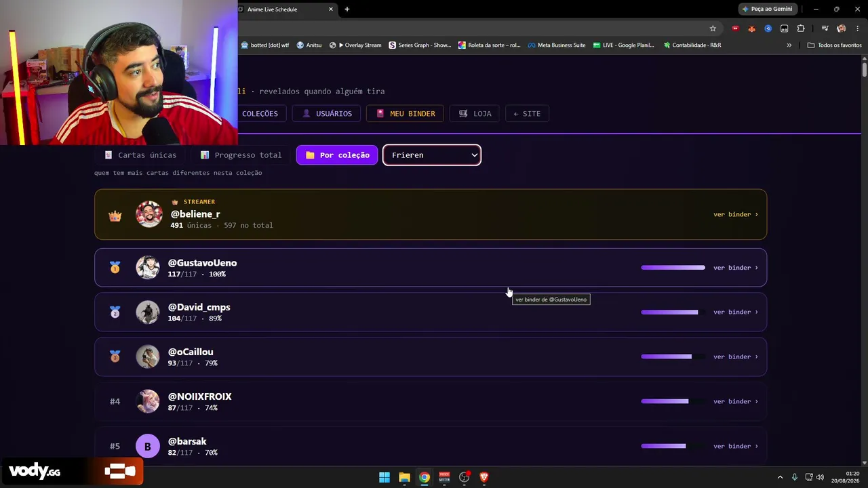Switch to the Cartas únicas filter

tap(140, 155)
